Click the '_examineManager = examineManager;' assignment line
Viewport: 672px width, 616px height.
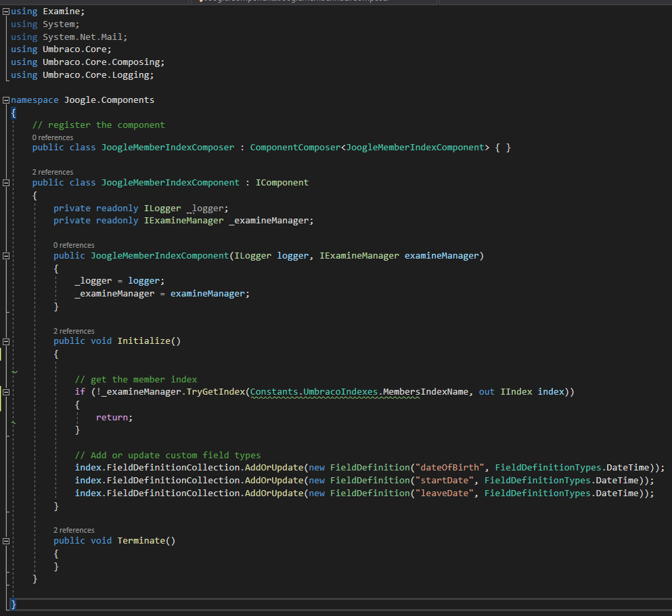tap(162, 294)
